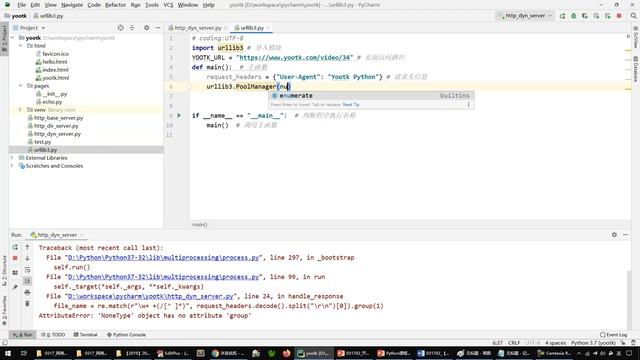Expand Scratches and Consoles node

point(13,166)
